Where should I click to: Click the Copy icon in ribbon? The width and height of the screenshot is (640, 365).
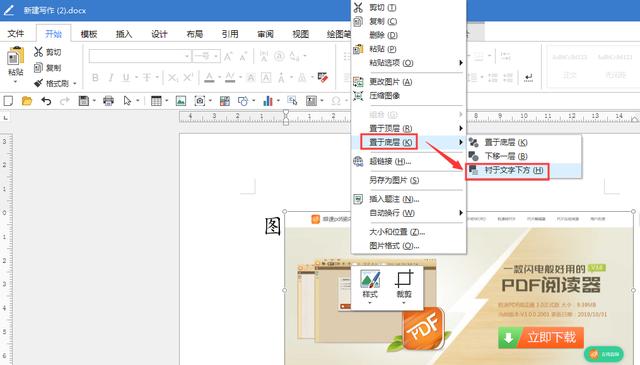pos(38,67)
